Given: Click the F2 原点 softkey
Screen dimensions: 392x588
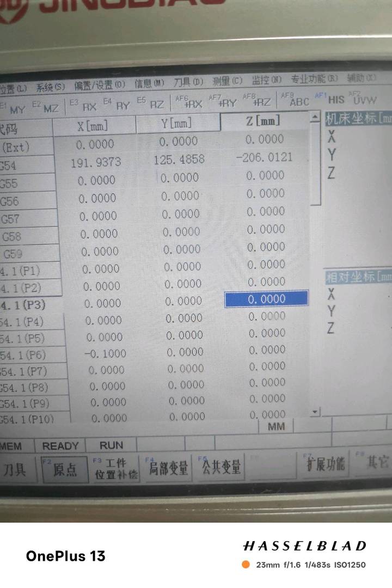Looking at the screenshot, I should (65, 469).
